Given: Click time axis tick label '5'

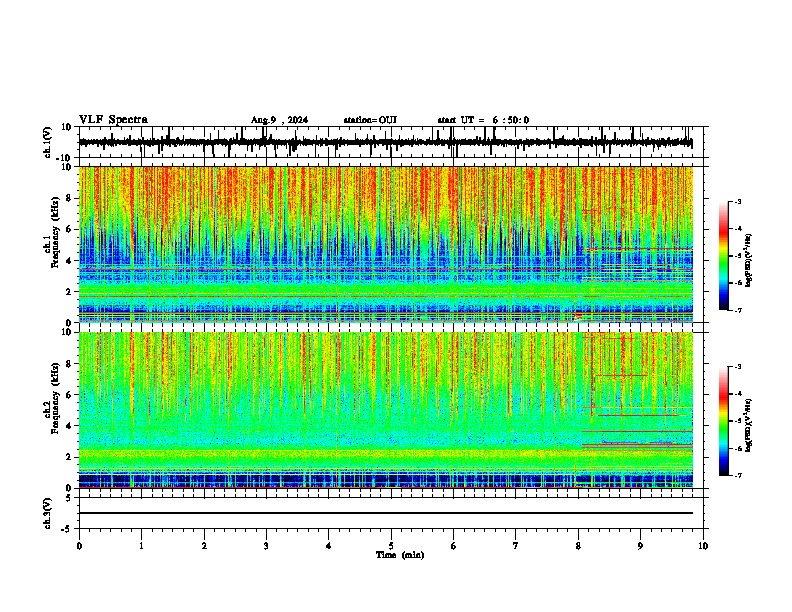Looking at the screenshot, I should [x=391, y=546].
